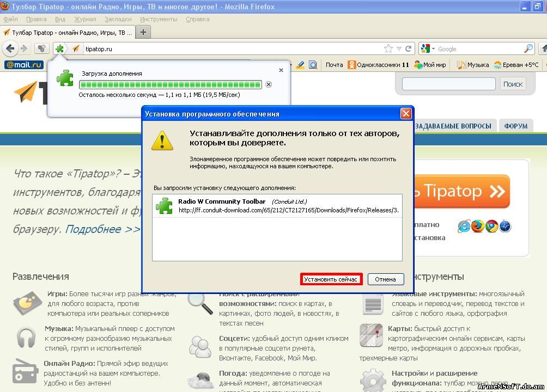Viewport: 547px width, 392px height.
Task: Open Одноклассники from the toolbar
Action: 378,65
